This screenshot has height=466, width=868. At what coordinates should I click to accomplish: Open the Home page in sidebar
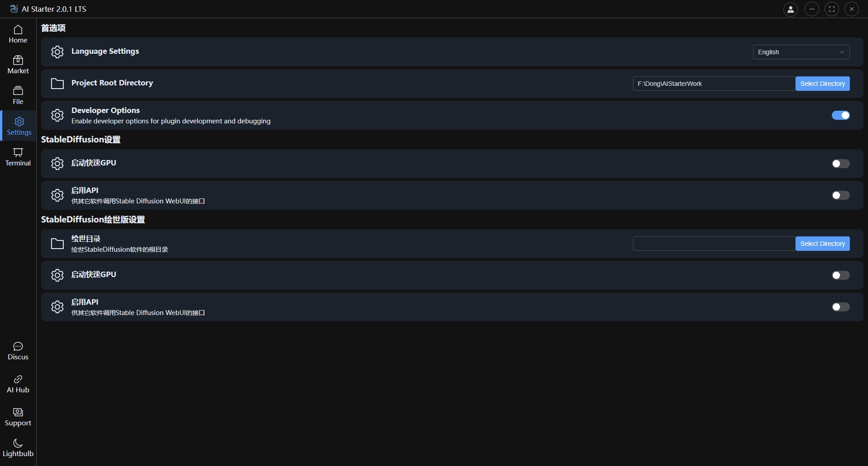tap(18, 34)
